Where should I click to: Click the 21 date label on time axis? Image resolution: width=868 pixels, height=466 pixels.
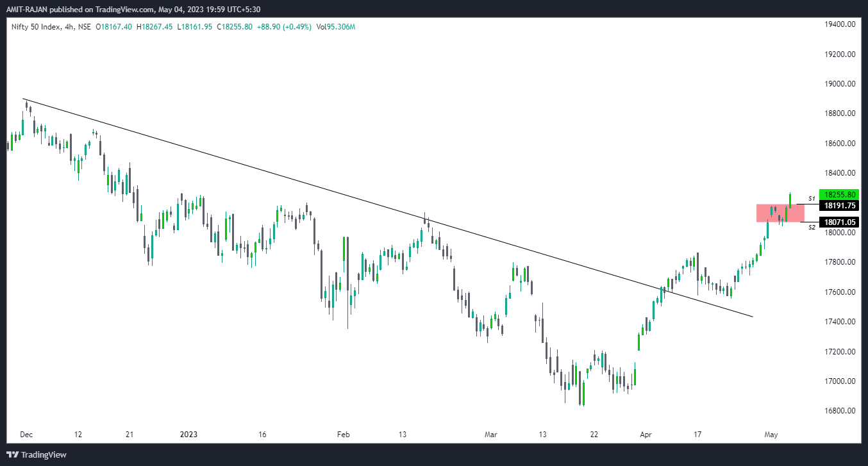pyautogui.click(x=129, y=435)
